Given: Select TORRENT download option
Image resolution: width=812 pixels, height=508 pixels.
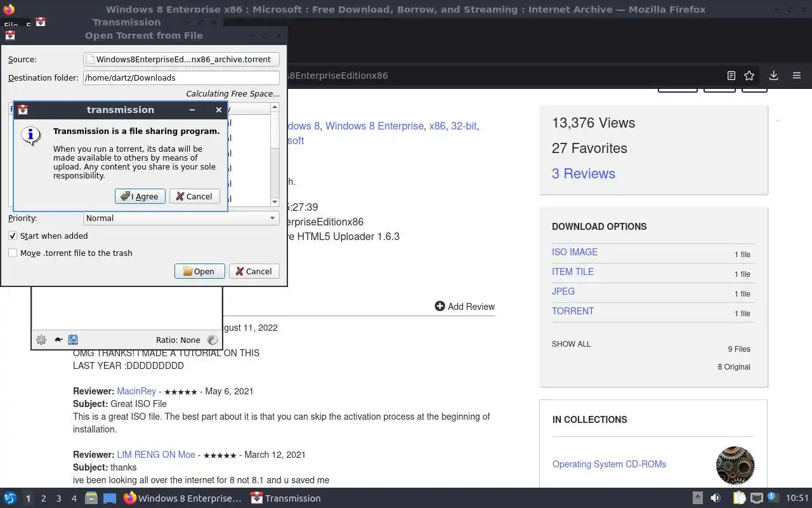Looking at the screenshot, I should pos(573,311).
